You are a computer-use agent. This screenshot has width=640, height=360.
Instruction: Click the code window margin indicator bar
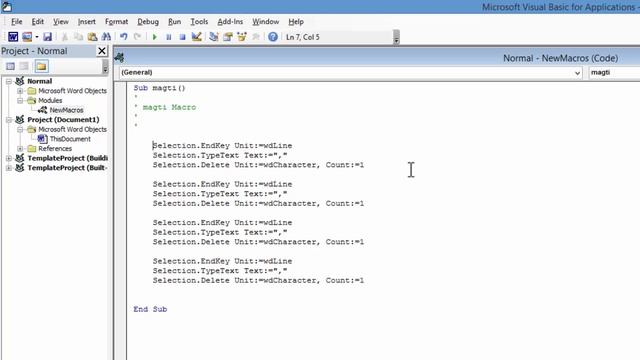click(120, 220)
